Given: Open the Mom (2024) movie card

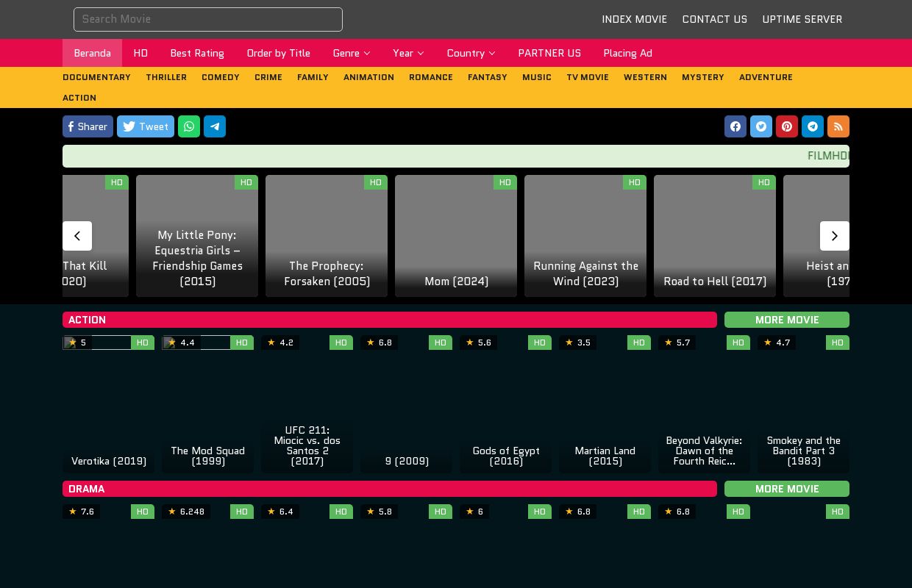Looking at the screenshot, I should 456,236.
